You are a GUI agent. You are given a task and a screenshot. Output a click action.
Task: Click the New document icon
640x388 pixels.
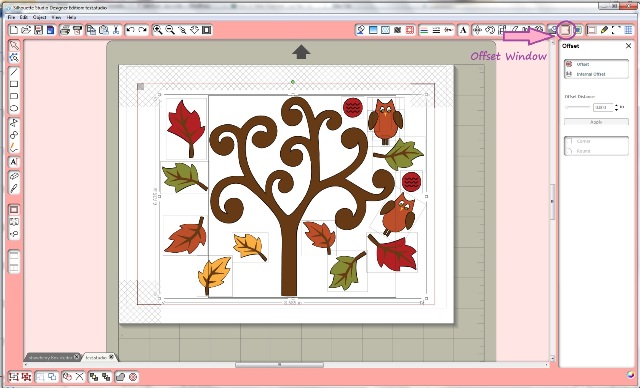13,30
